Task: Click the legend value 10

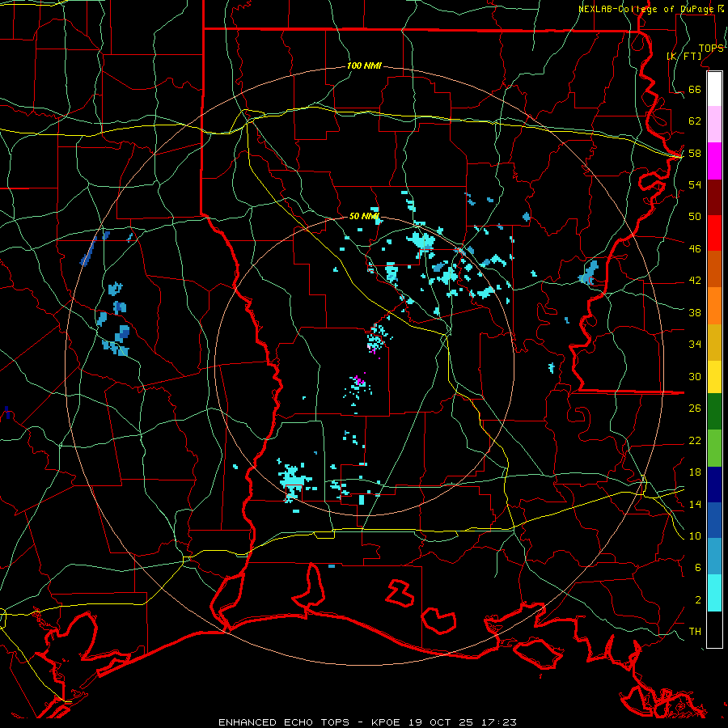Action: pyautogui.click(x=695, y=535)
